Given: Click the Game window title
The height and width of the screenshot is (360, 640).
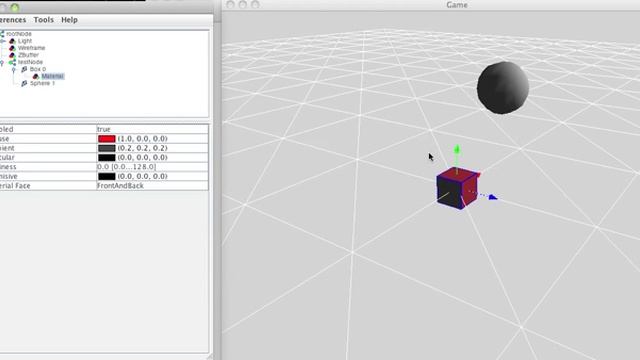Looking at the screenshot, I should click(x=457, y=5).
